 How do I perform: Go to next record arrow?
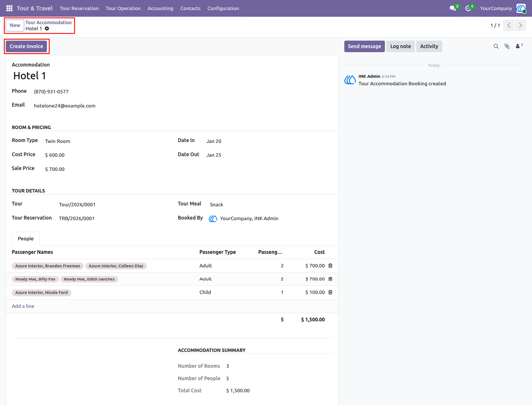point(520,25)
